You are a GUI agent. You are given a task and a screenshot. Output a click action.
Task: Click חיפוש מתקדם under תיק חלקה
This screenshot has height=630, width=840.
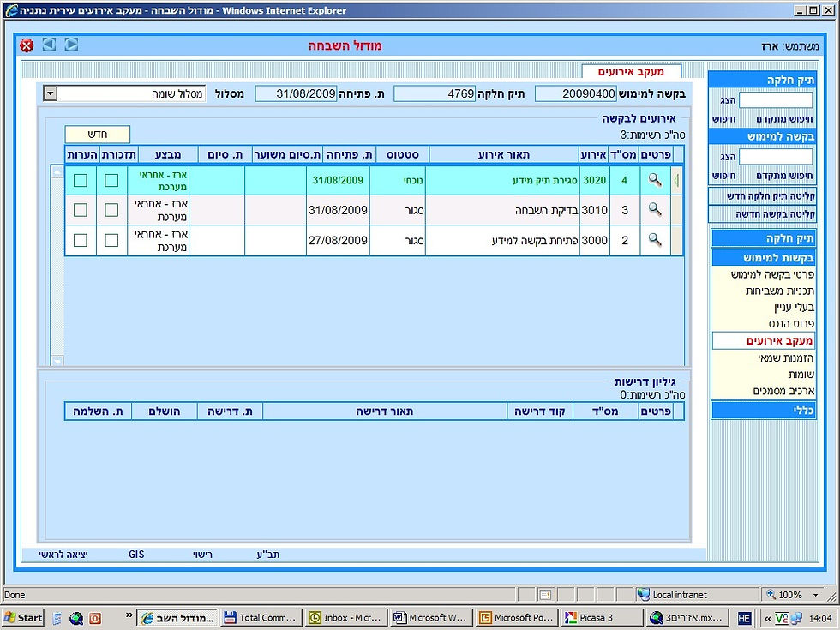(784, 119)
